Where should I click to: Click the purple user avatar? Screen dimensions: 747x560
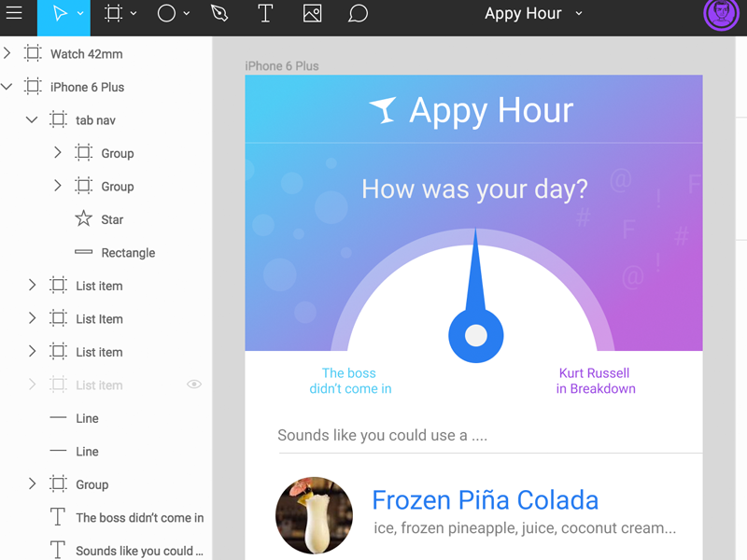click(721, 14)
